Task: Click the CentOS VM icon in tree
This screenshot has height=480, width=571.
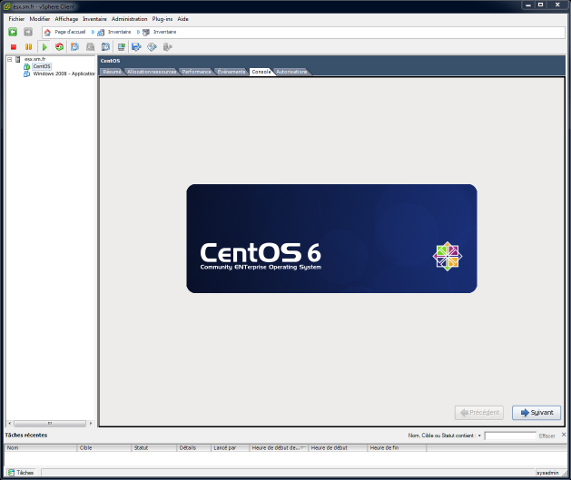Action: [x=27, y=67]
